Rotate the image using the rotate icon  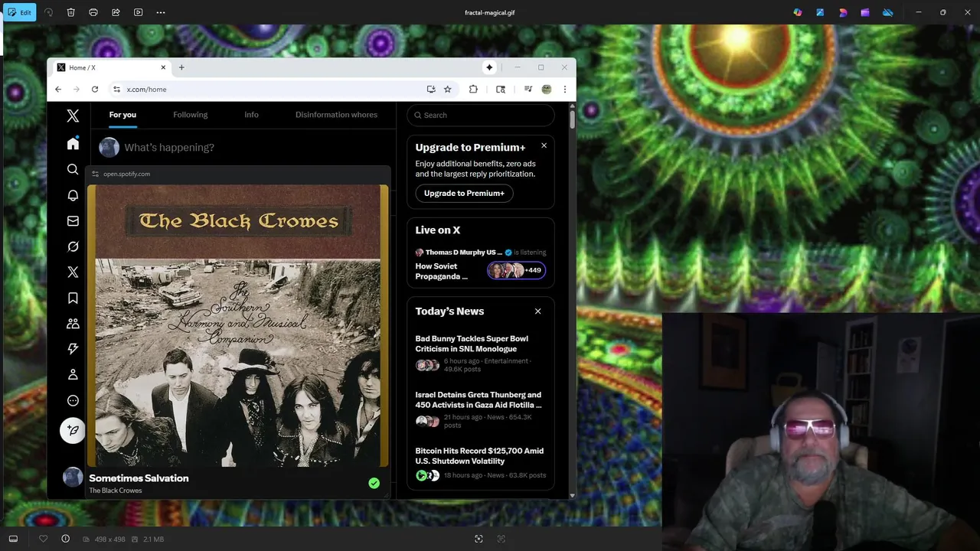tap(49, 12)
